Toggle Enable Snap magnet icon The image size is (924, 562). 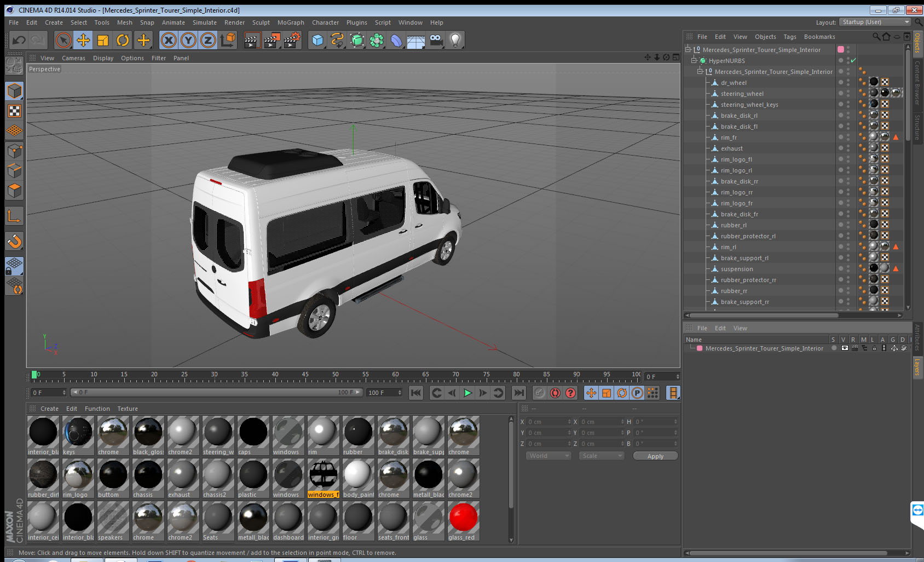(14, 240)
